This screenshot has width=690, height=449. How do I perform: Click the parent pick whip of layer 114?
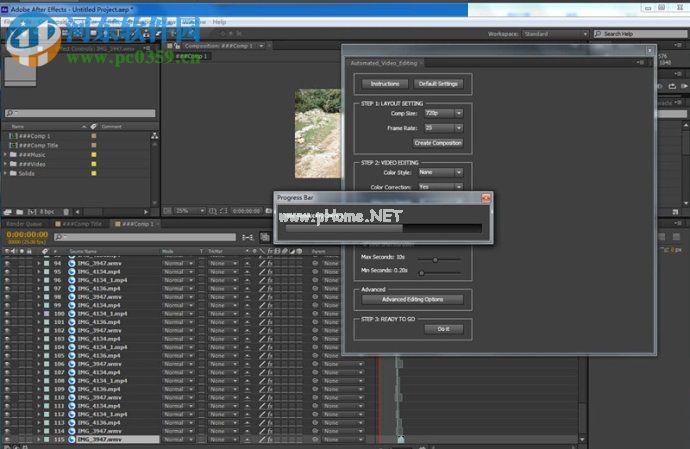tap(315, 431)
